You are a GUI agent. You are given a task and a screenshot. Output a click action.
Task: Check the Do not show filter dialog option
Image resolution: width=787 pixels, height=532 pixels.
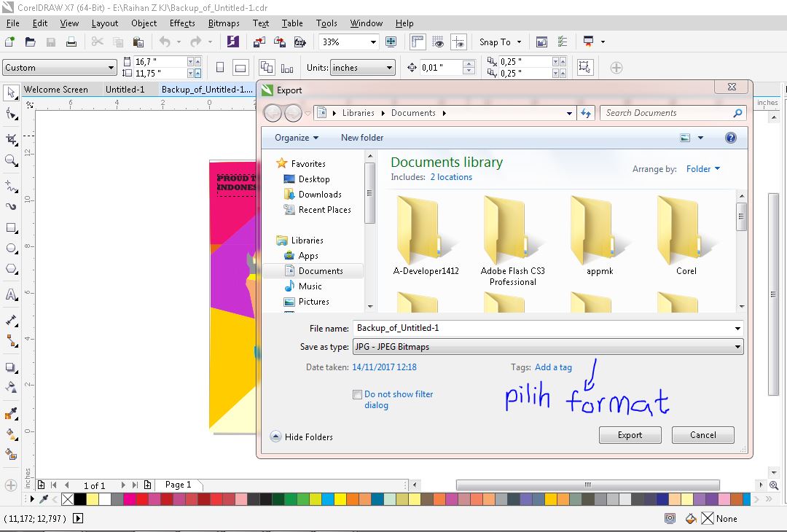click(x=358, y=394)
